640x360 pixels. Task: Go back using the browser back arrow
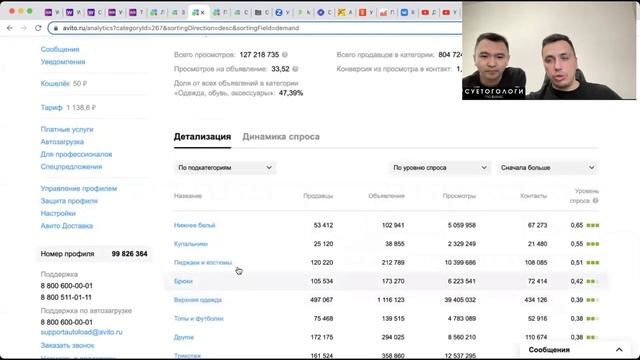10,28
